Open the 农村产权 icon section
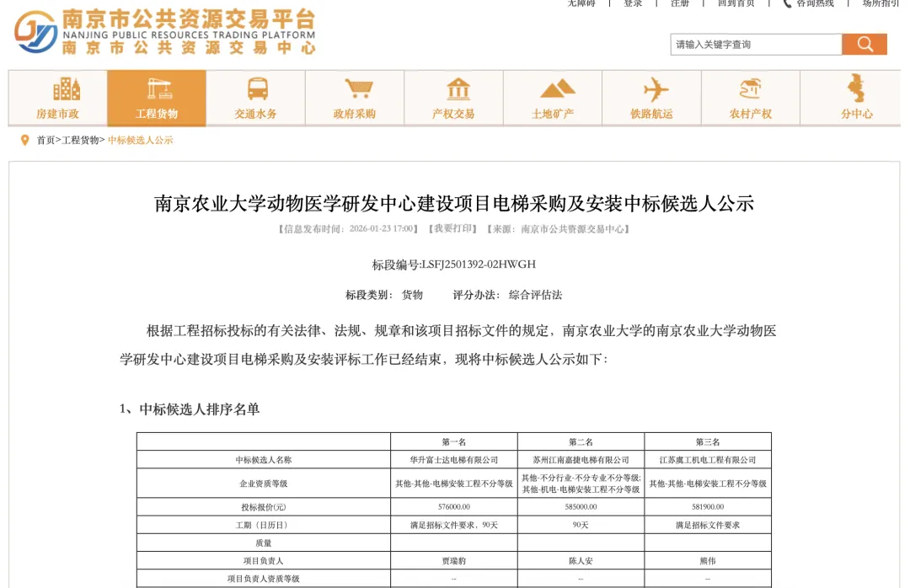 (x=751, y=98)
